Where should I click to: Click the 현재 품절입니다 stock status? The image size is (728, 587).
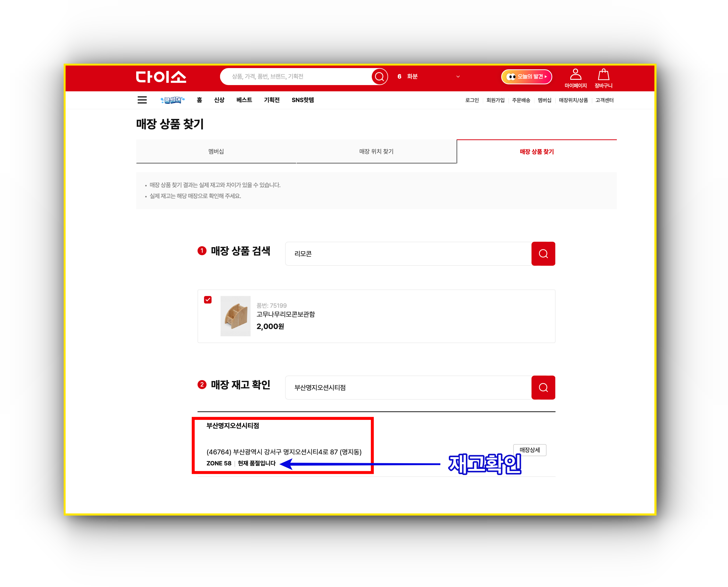pos(257,463)
